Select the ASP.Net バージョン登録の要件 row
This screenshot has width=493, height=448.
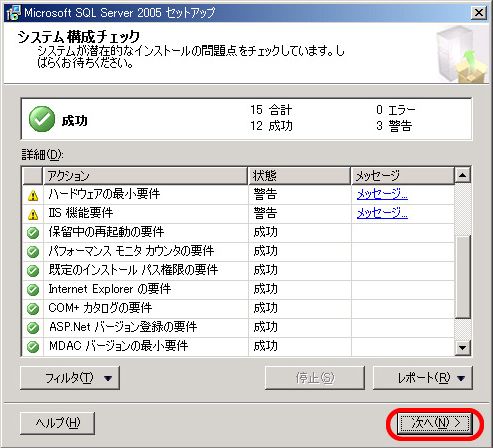coord(238,327)
